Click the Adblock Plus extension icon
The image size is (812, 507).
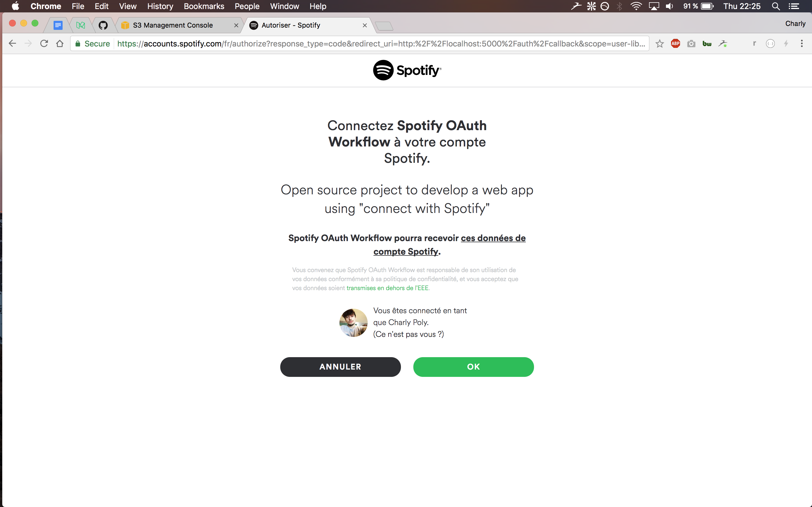tap(675, 44)
